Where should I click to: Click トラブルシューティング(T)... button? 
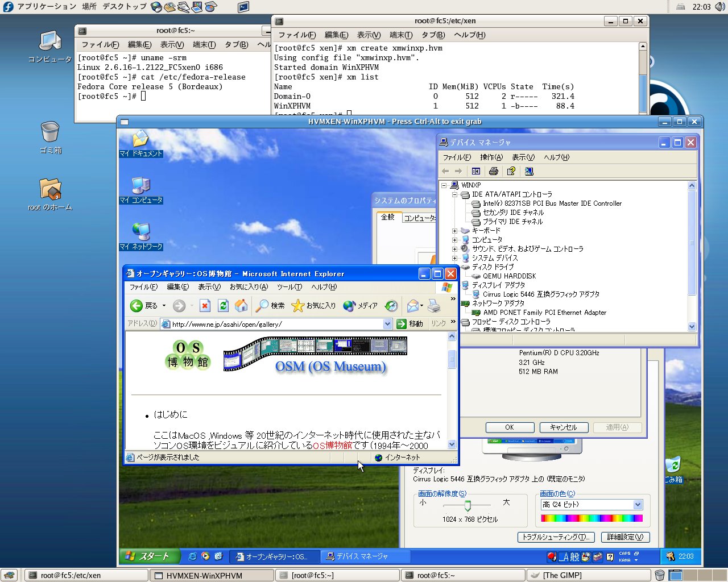[556, 537]
